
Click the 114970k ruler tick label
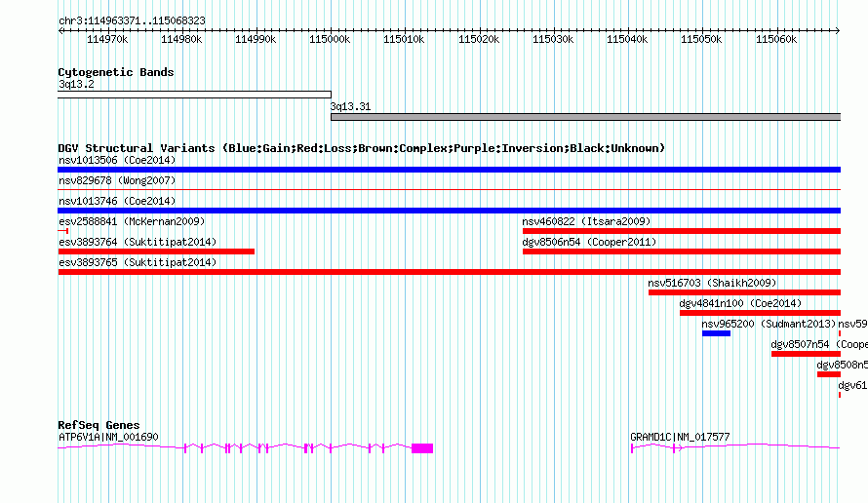[107, 39]
